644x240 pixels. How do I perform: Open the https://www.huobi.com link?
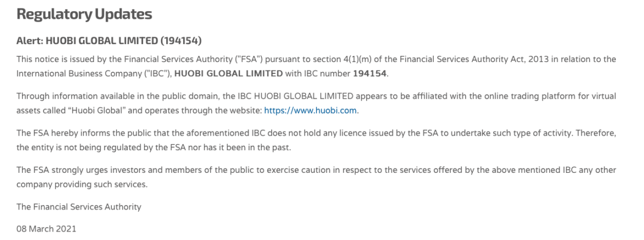[310, 110]
